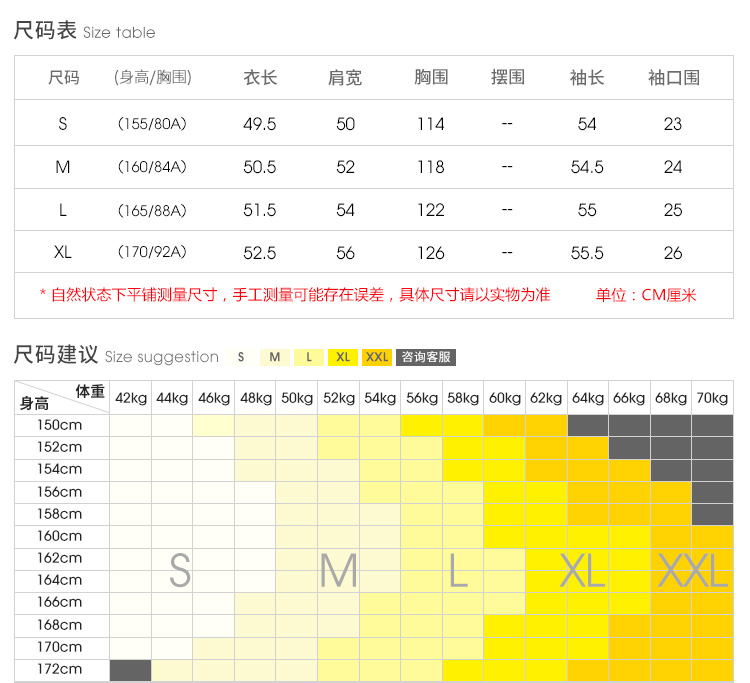The height and width of the screenshot is (683, 750).
Task: Click the 单位：CM厘米 unit text
Action: point(646,295)
